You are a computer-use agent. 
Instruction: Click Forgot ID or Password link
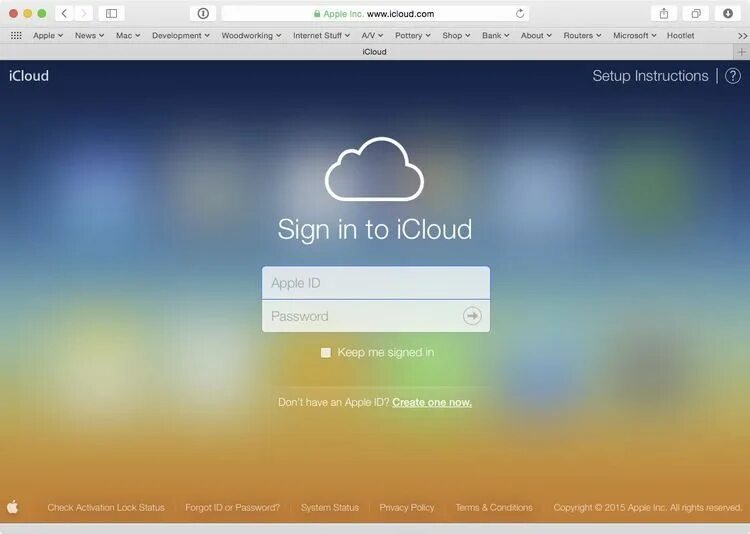coord(232,507)
